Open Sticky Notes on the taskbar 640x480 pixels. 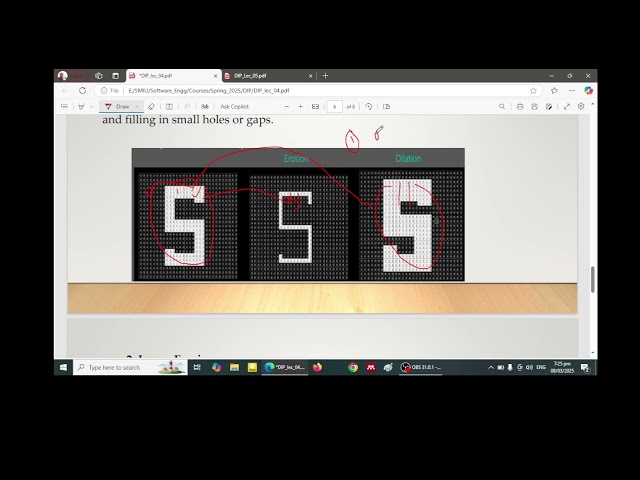[x=252, y=367]
